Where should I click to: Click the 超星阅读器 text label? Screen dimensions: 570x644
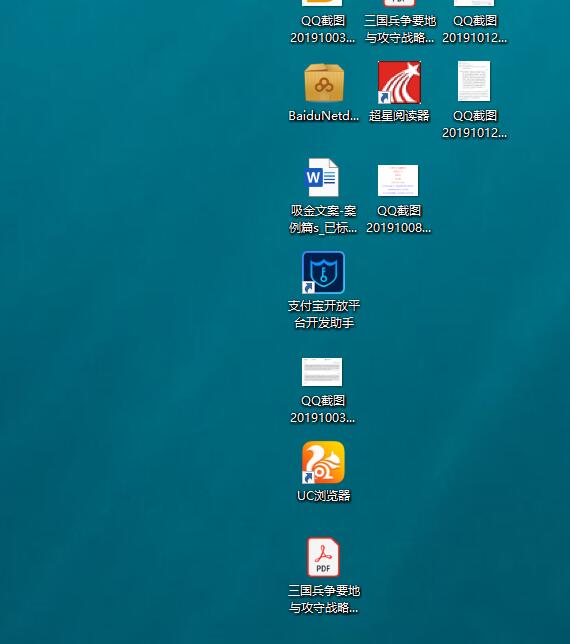(x=399, y=116)
